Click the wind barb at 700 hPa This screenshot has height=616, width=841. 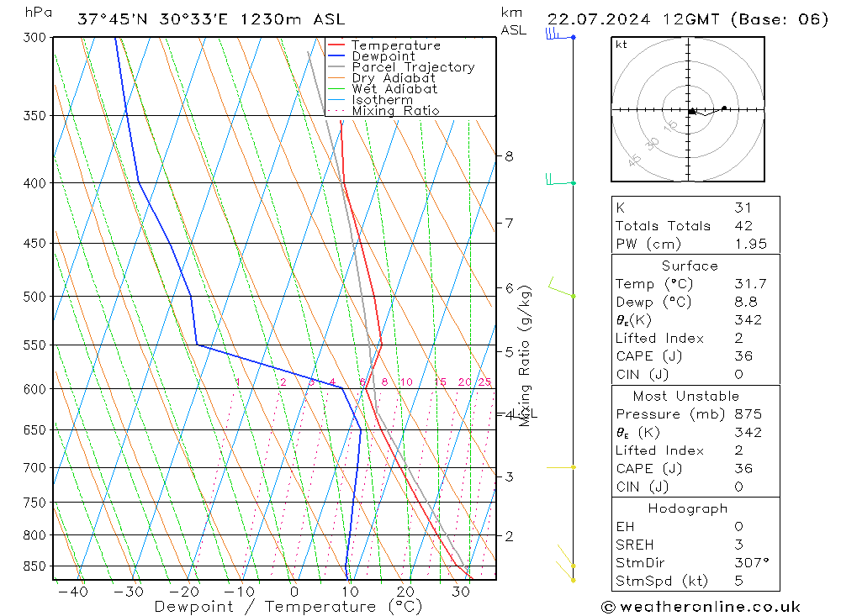[560, 467]
